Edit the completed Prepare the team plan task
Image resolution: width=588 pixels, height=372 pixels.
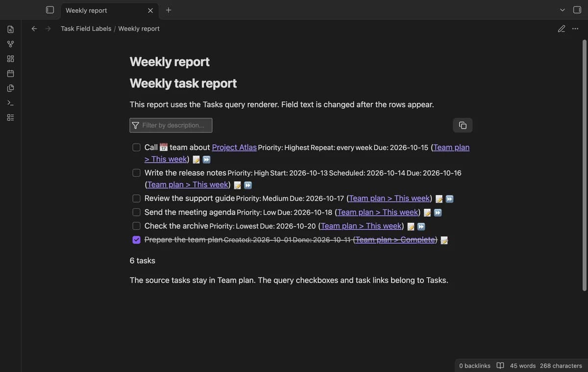[444, 240]
